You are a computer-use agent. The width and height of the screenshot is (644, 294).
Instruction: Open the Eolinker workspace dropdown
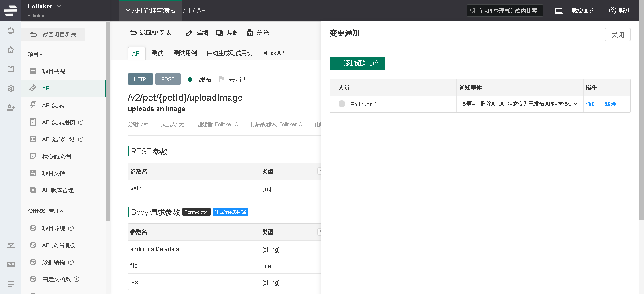(x=59, y=6)
